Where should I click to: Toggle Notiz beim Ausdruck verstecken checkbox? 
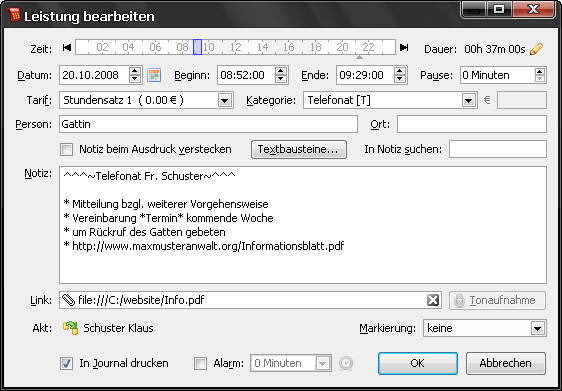click(66, 149)
